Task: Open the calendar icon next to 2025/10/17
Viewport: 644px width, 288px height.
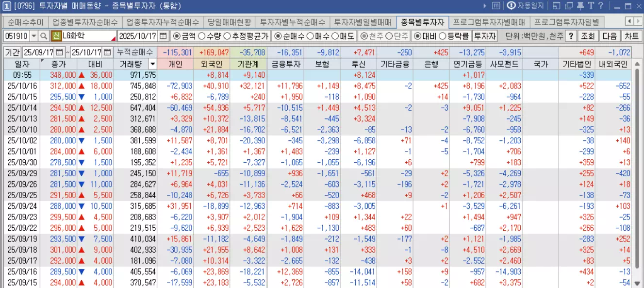Action: pyautogui.click(x=163, y=35)
